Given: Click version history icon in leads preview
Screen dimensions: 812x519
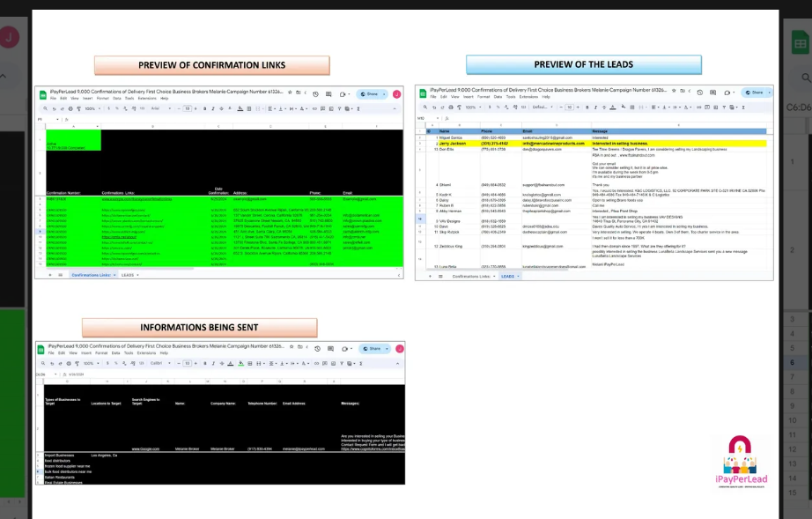Looking at the screenshot, I should [x=699, y=93].
